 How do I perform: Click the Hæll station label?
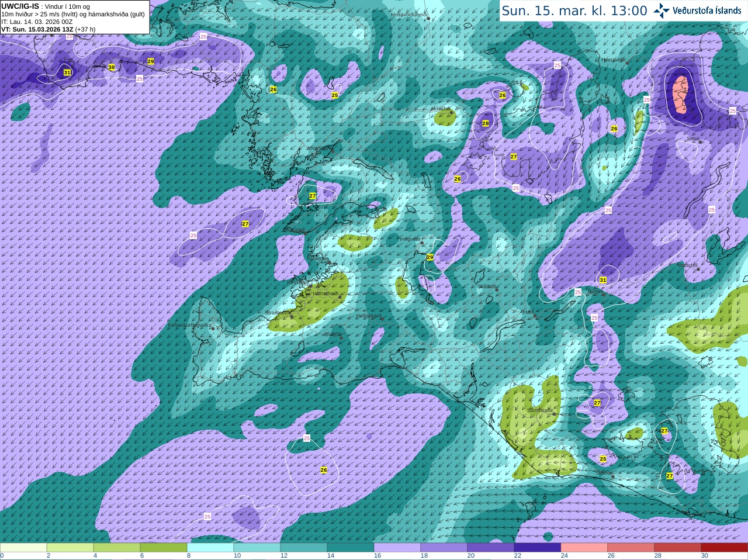(528, 313)
